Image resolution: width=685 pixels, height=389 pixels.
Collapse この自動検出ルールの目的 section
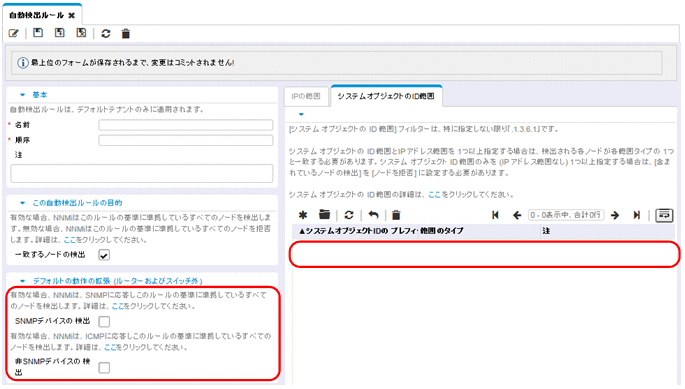click(x=23, y=203)
